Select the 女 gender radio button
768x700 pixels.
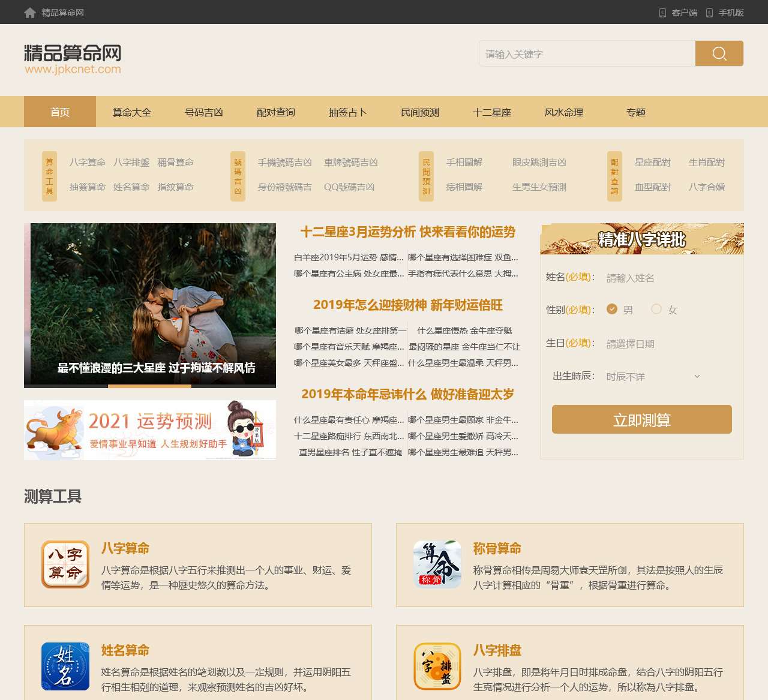(656, 309)
